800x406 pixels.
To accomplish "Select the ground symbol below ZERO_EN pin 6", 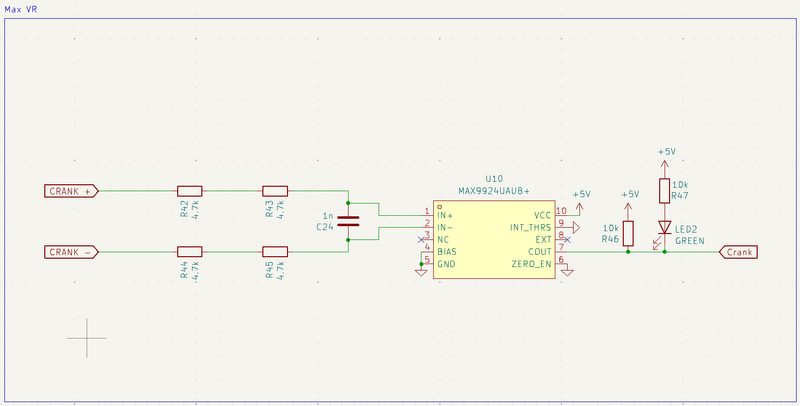I will [567, 272].
